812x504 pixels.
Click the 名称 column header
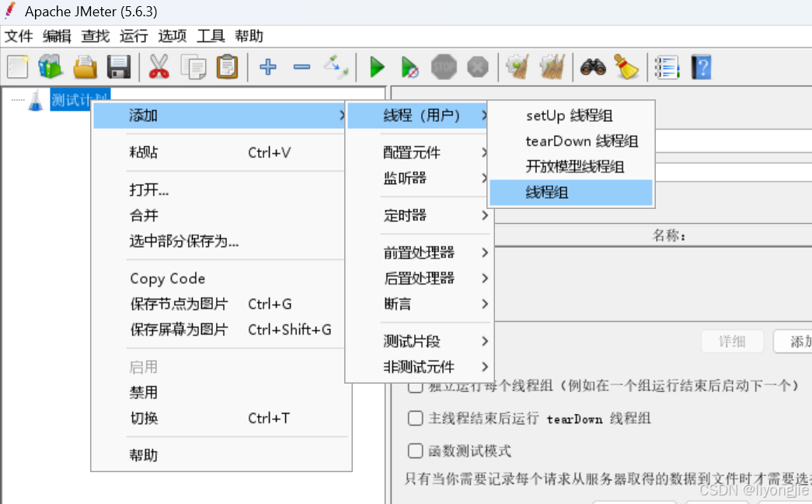669,236
